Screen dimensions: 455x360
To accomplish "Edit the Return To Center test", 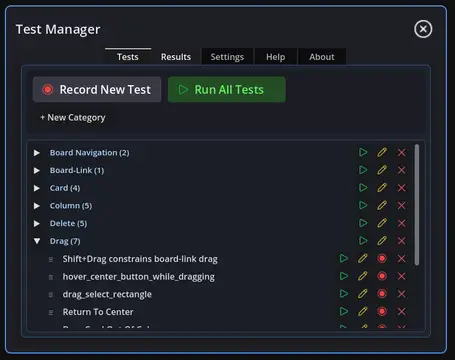I will (363, 311).
